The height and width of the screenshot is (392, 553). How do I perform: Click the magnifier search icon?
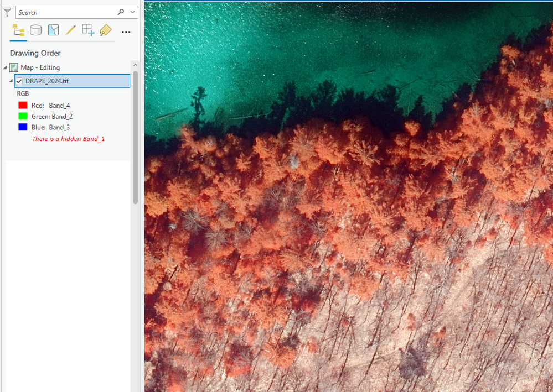(x=121, y=12)
